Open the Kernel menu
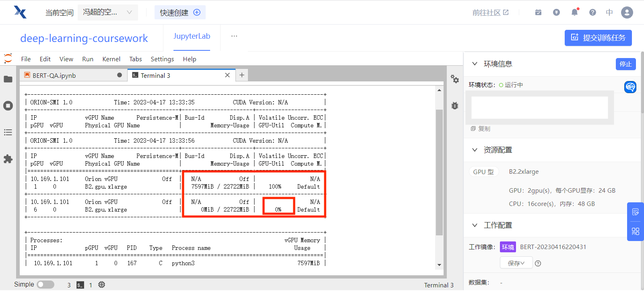The image size is (644, 291). pyautogui.click(x=111, y=59)
